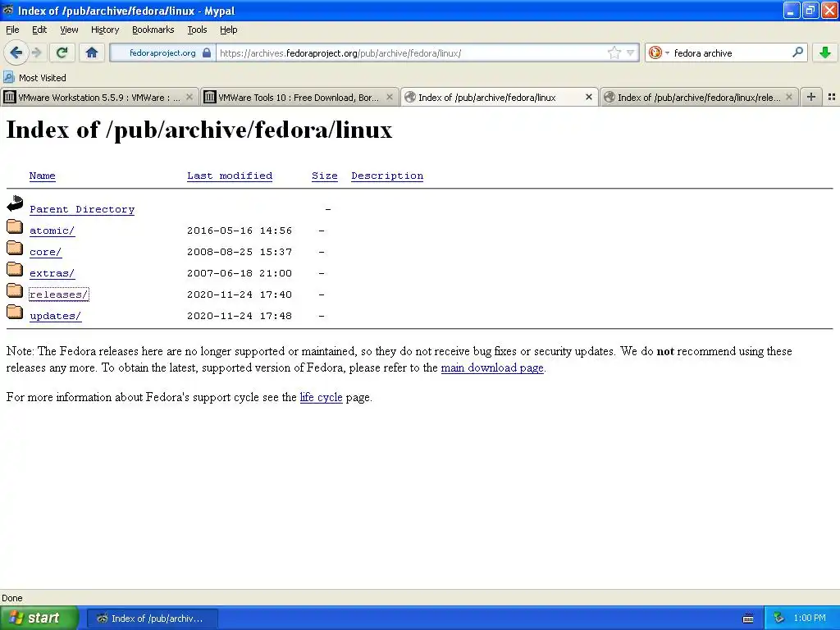Screen dimensions: 840x630
Task: Open the Bookmarks menu
Action: (153, 30)
